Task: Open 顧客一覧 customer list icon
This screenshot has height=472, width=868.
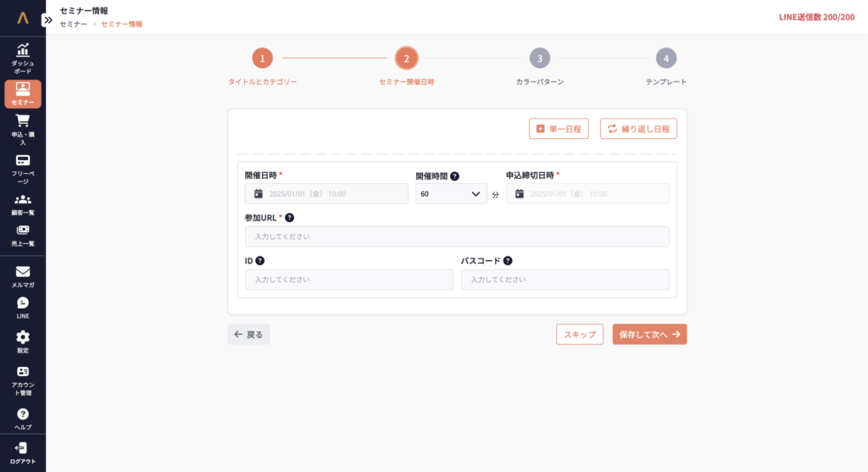Action: (23, 200)
